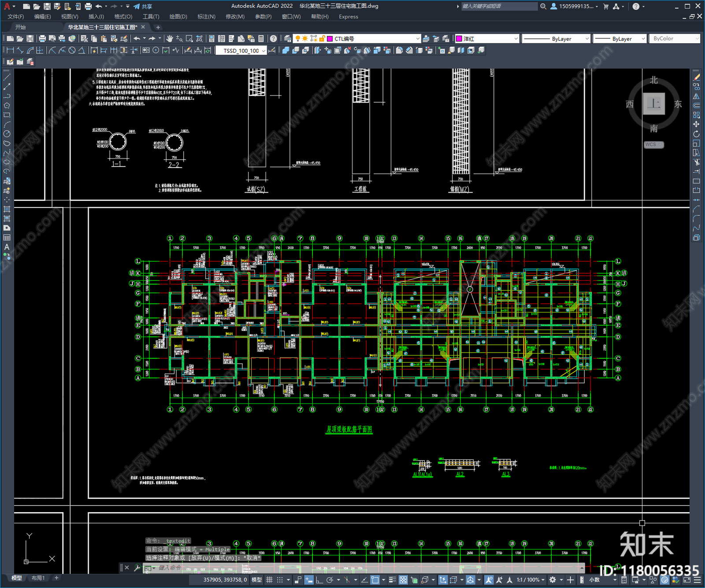Open the 标注(N) menu
This screenshot has height=588, width=705.
point(206,17)
